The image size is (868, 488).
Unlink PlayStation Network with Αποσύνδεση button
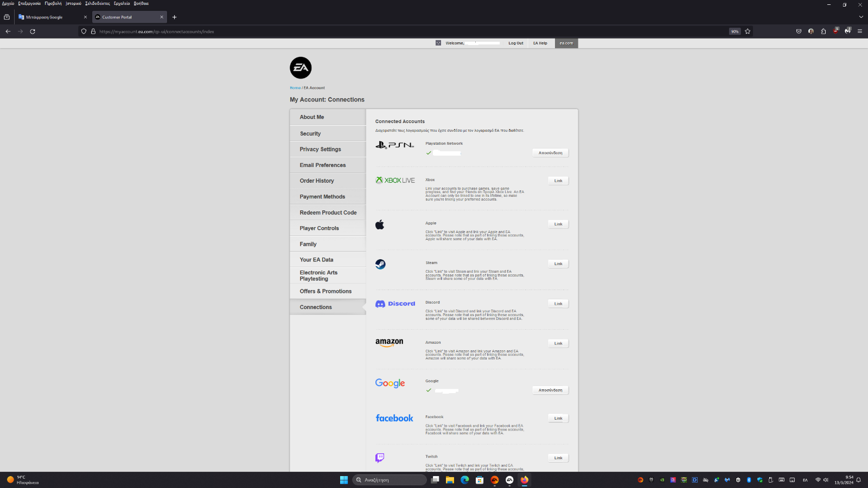click(550, 153)
